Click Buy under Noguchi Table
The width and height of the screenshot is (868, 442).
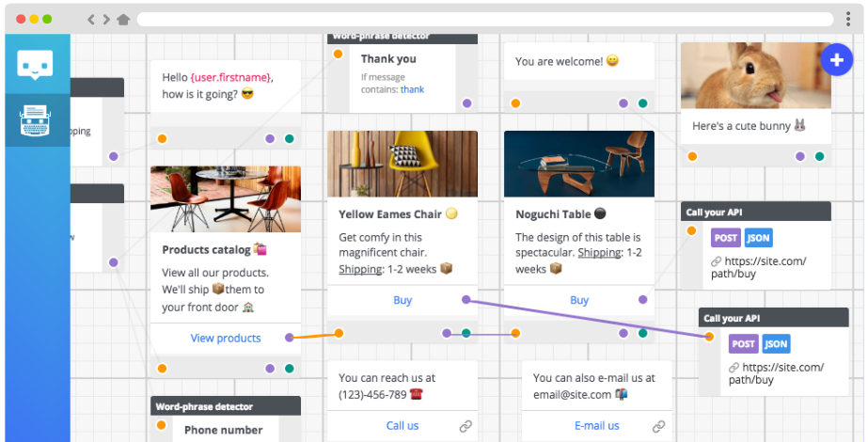coord(579,300)
